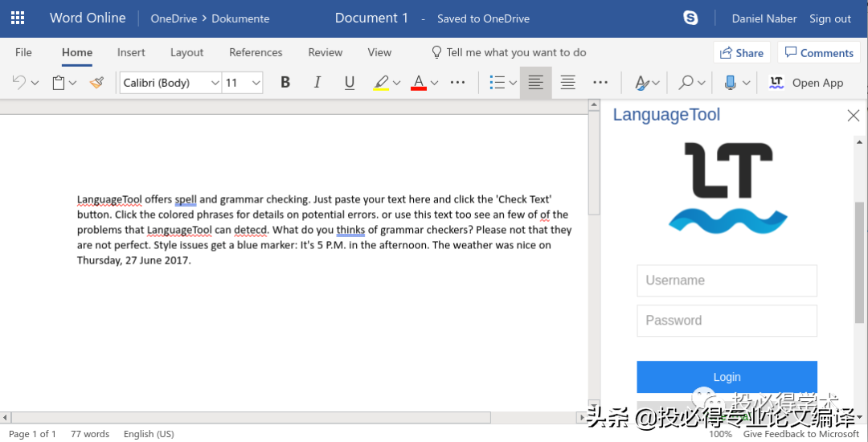Switch to the References tab
The image size is (868, 442).
pyautogui.click(x=256, y=52)
